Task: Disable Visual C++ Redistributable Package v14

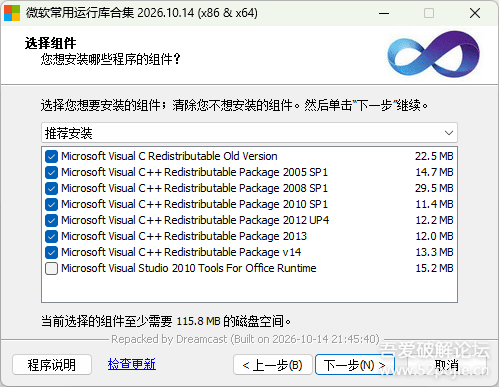Action: coord(51,252)
